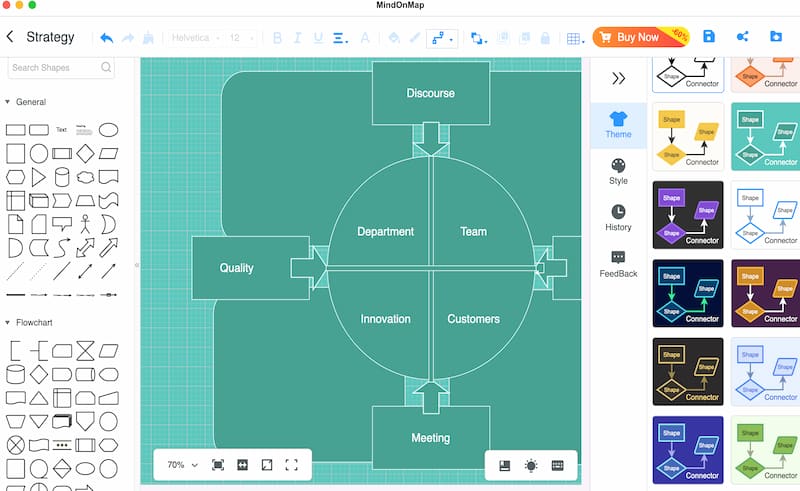The image size is (800, 491).
Task: Open the History clock panel
Action: pos(618,218)
